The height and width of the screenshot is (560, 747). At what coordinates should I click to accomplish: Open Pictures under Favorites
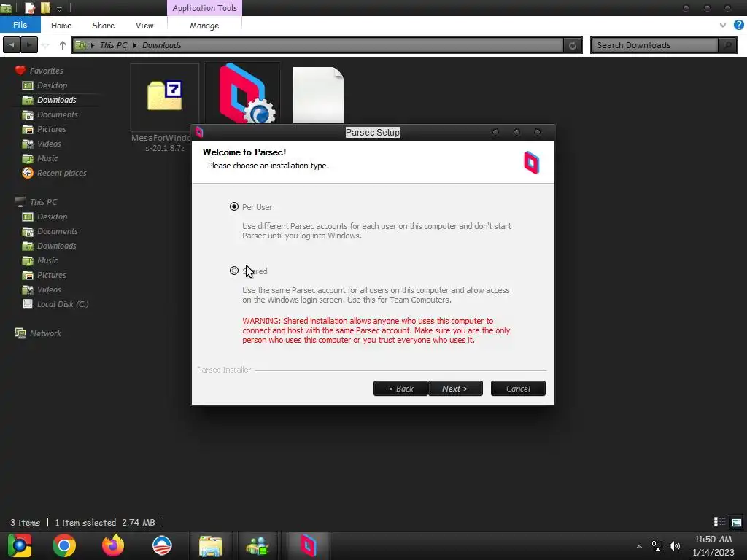tap(52, 129)
